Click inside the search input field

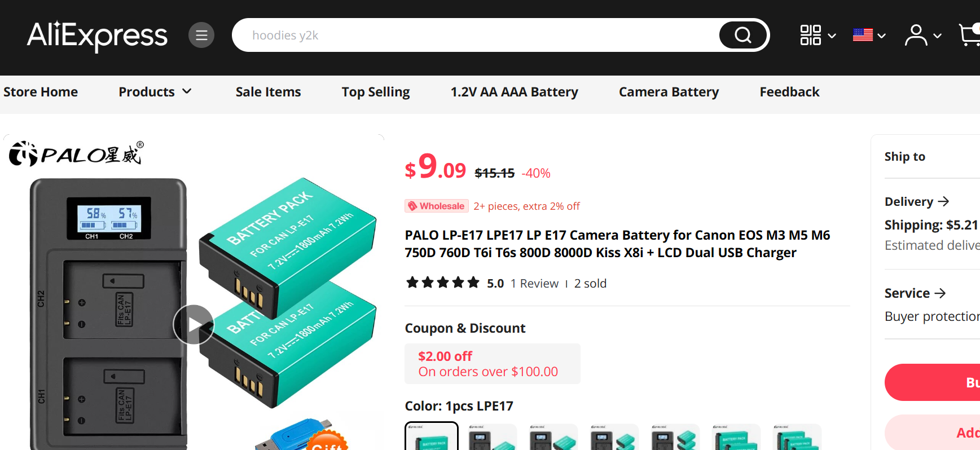tap(451, 34)
